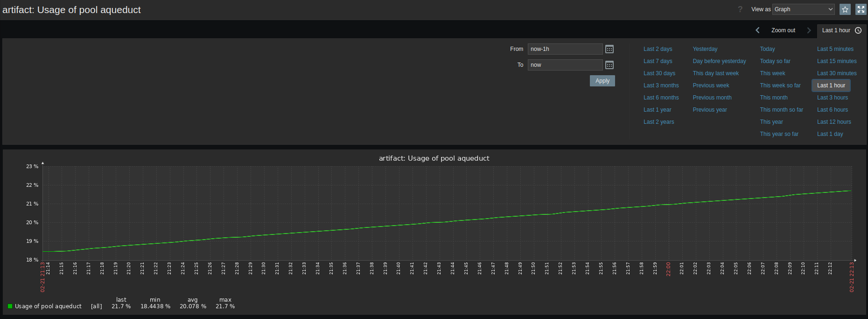
Task: Pick This week so far
Action: click(780, 85)
